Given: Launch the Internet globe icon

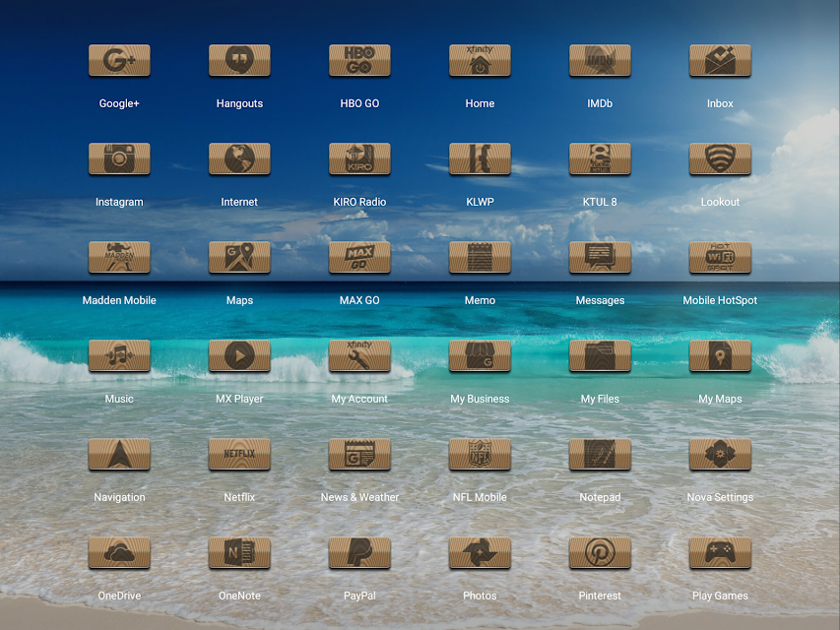Looking at the screenshot, I should (x=239, y=158).
